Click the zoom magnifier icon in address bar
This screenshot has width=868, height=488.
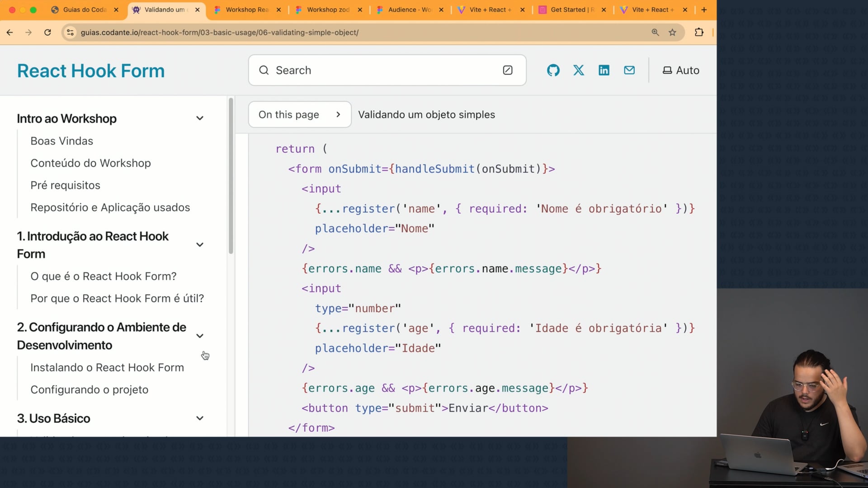(x=655, y=33)
